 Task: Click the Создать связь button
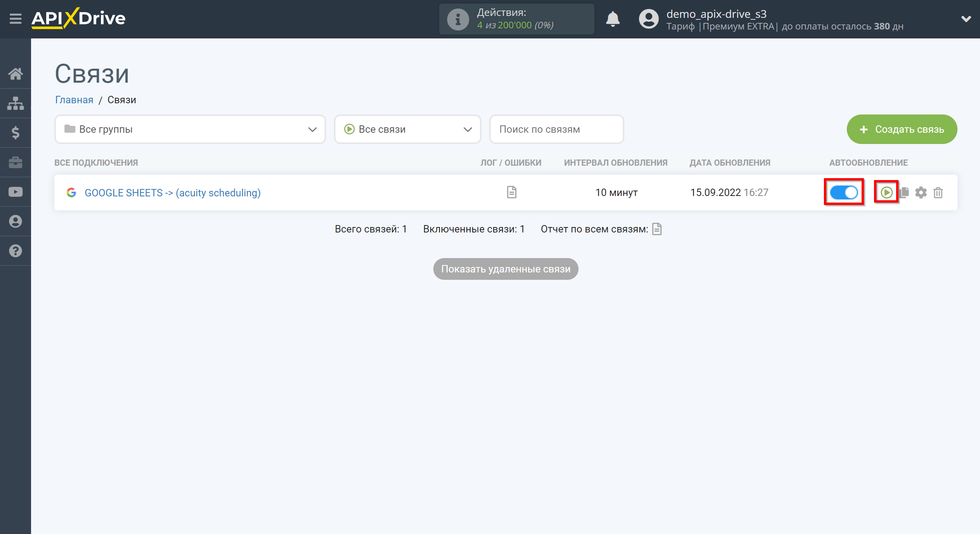click(x=902, y=129)
